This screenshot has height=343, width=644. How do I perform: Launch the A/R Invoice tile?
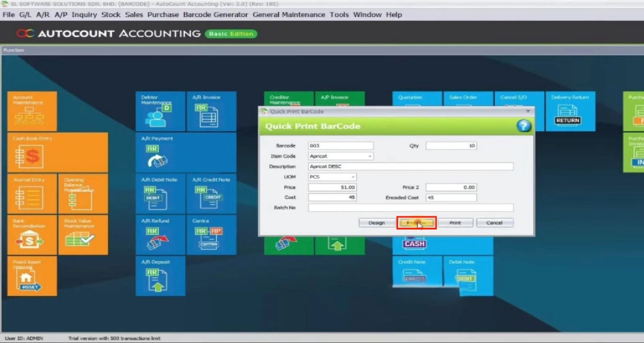click(x=211, y=111)
